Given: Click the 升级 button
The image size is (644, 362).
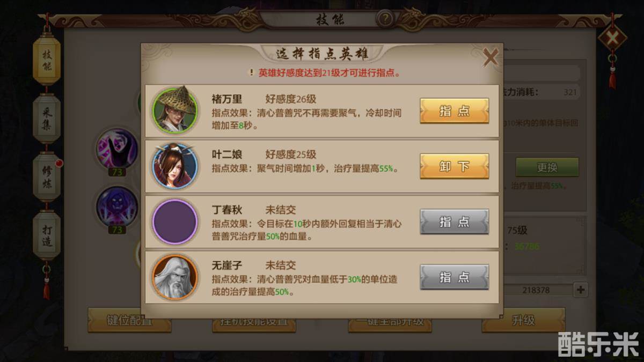Looking at the screenshot, I should coord(523,320).
